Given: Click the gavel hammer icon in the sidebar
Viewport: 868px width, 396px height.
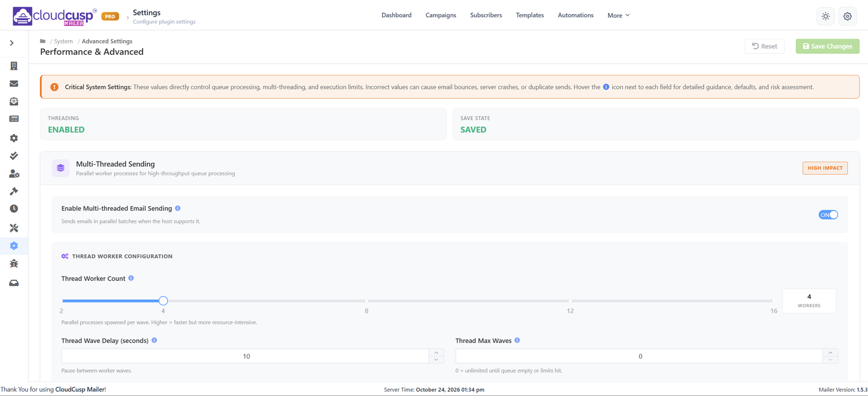Looking at the screenshot, I should (x=14, y=191).
